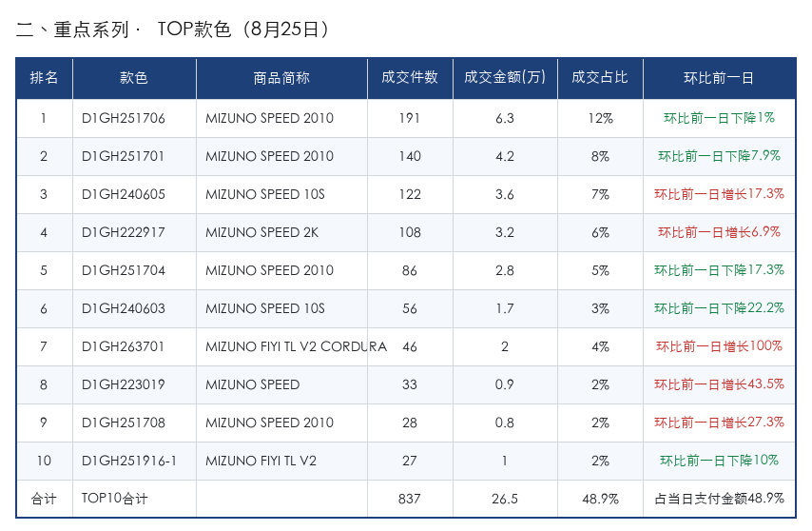Click the 环比前一日增长100% cell

click(x=719, y=346)
